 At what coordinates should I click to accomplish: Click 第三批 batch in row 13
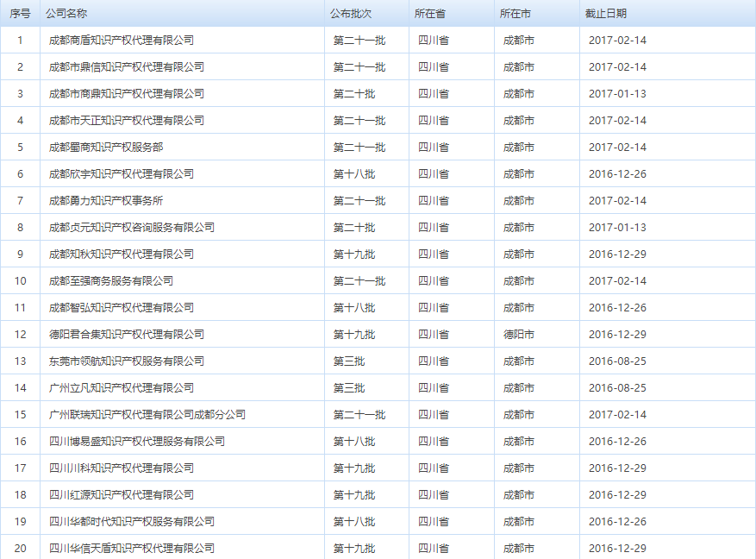[349, 361]
